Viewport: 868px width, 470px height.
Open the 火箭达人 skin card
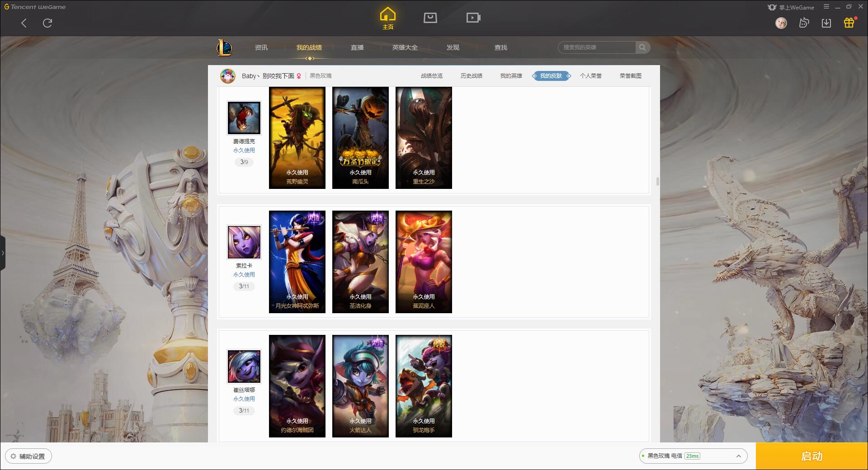360,386
